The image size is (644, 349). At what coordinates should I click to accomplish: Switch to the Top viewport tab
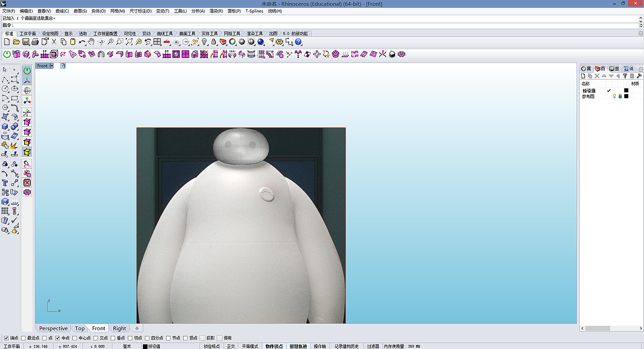pos(80,328)
